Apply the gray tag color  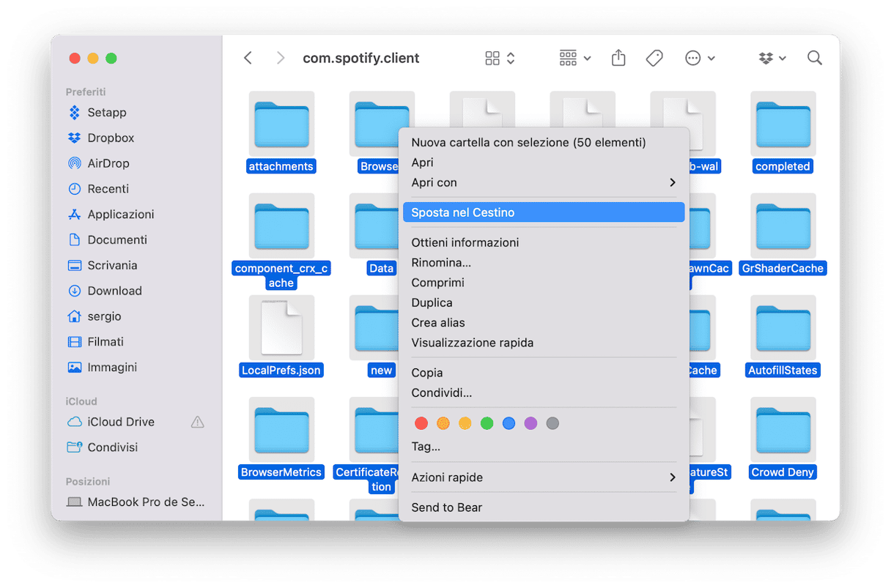click(553, 423)
